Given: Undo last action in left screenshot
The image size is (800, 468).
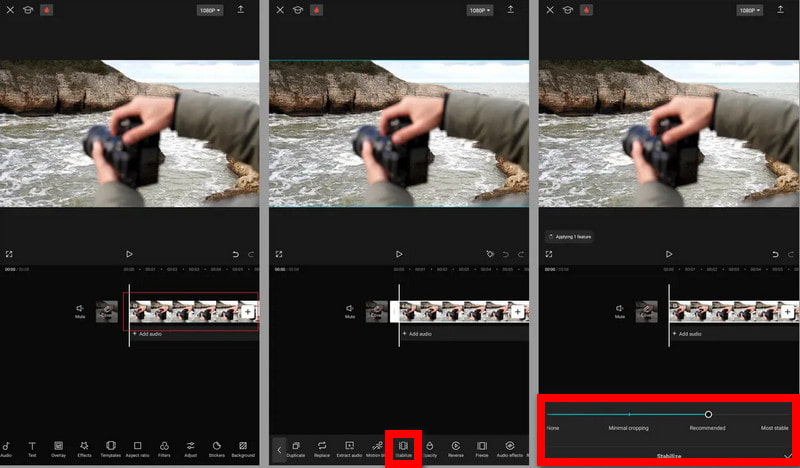Looking at the screenshot, I should (236, 254).
